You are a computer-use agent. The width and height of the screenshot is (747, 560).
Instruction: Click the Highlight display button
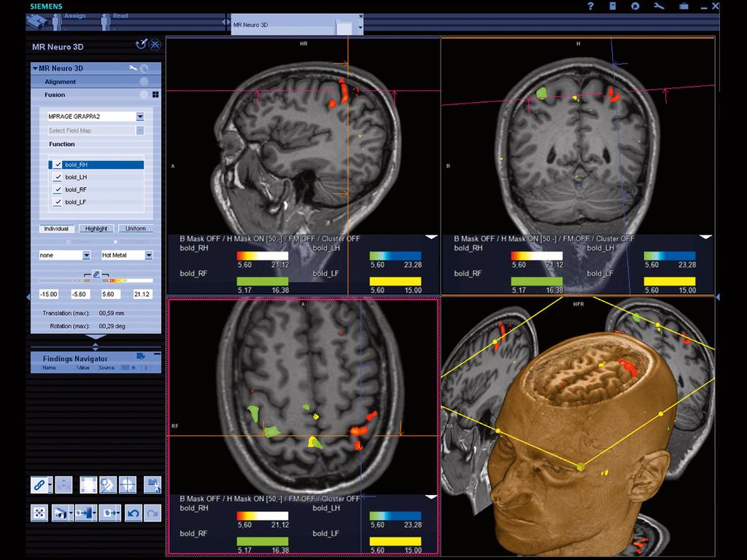(96, 228)
